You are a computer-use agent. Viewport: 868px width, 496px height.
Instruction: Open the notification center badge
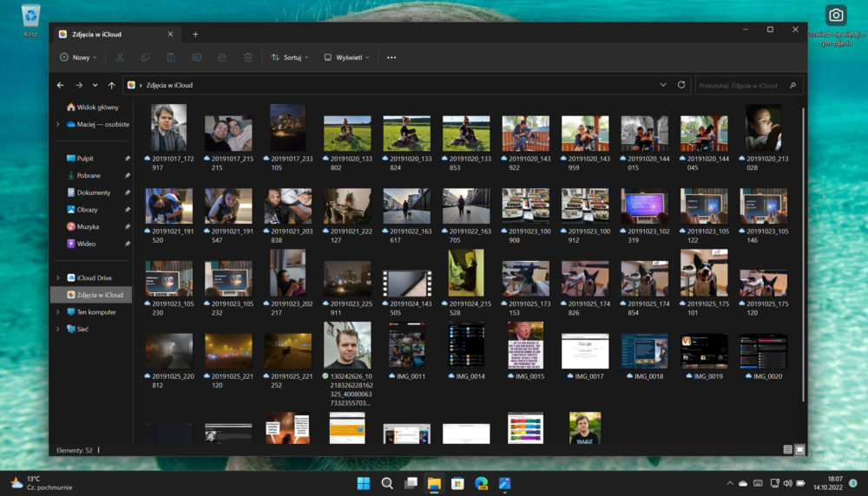(x=853, y=483)
